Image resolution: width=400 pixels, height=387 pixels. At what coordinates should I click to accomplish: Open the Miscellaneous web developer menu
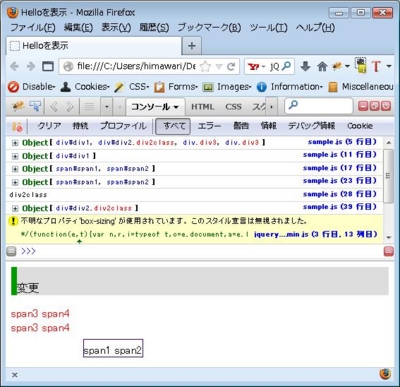(x=361, y=87)
